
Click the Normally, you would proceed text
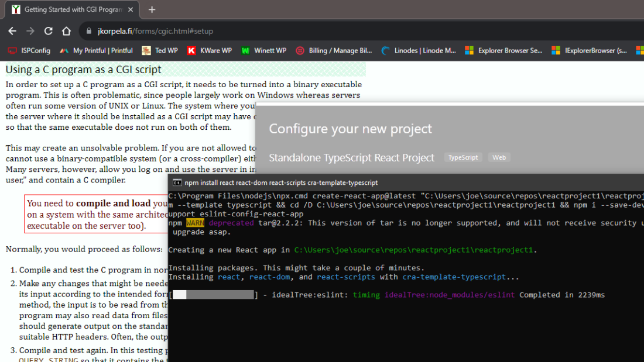[84, 249]
